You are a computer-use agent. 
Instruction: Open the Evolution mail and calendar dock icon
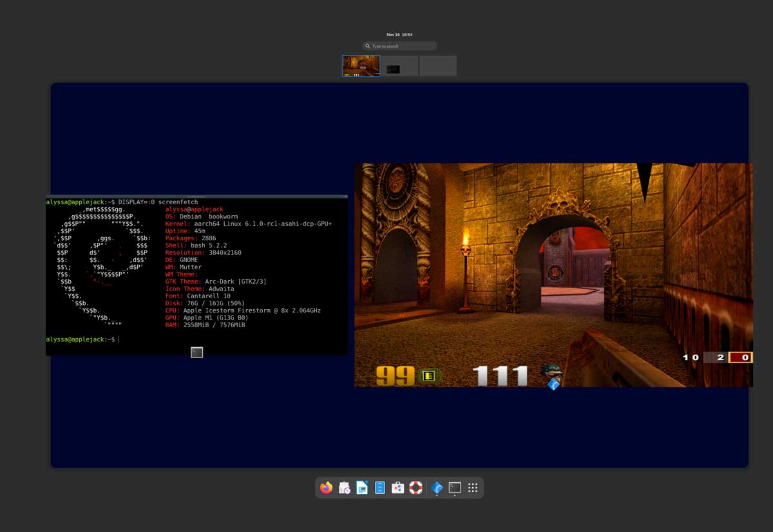345,488
